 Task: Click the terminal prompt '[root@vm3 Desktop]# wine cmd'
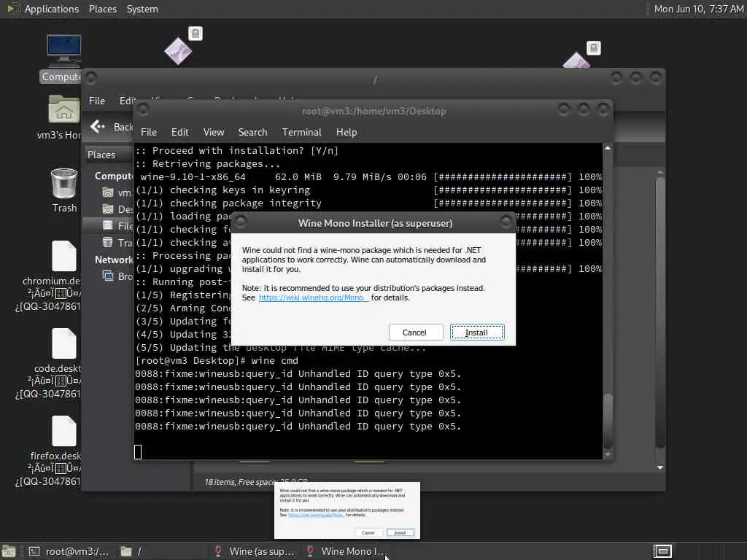(x=217, y=360)
